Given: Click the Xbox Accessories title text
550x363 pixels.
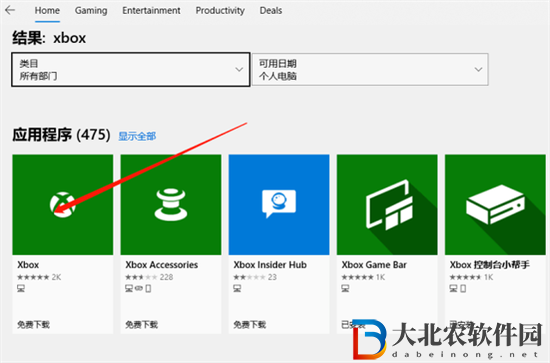Looking at the screenshot, I should point(162,265).
